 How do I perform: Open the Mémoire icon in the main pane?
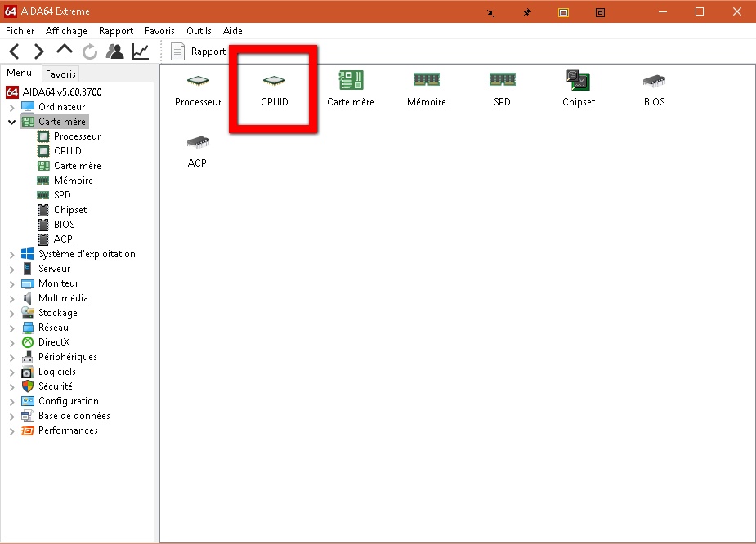[426, 90]
